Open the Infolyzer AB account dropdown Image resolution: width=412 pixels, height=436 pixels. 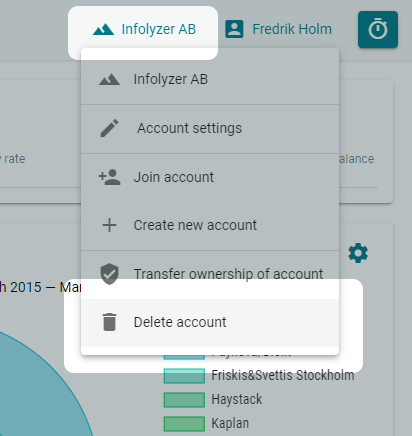[143, 29]
